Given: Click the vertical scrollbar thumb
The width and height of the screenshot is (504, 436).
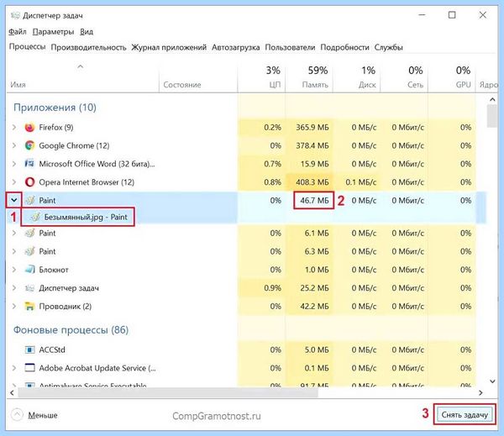Looking at the screenshot, I should coord(492,116).
